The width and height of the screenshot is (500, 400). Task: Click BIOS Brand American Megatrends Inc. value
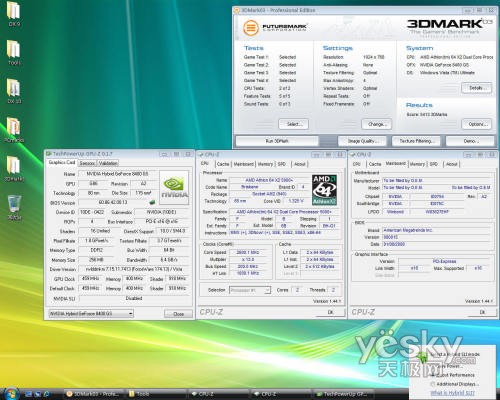437,230
